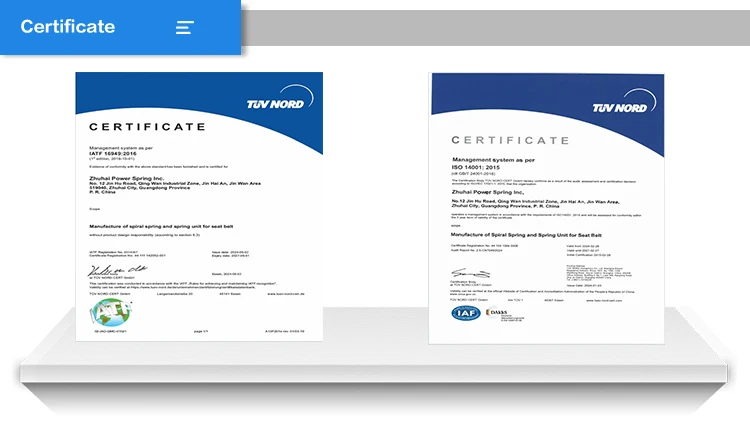
Task: Click the CERTIFICATE heading on the right document
Action: (x=510, y=140)
